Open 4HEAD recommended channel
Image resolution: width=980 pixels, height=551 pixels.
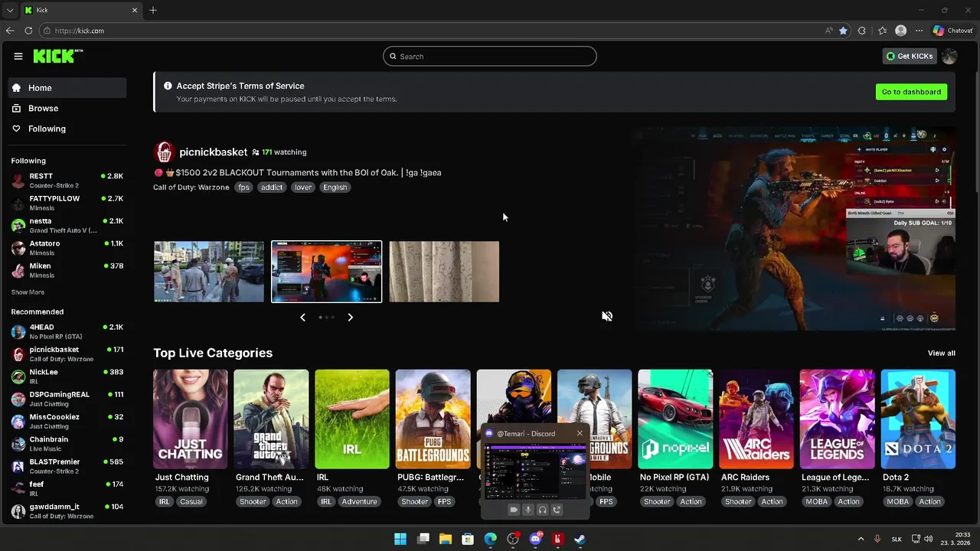click(x=67, y=331)
